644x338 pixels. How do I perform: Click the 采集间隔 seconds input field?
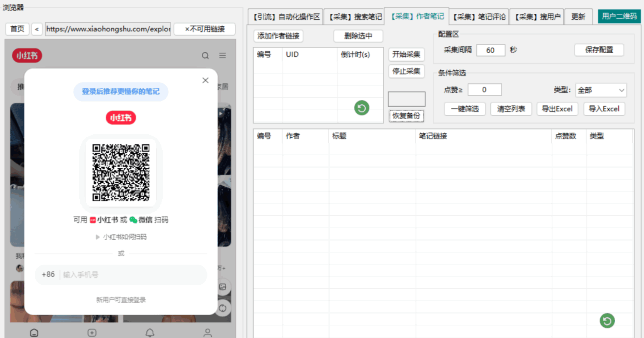(490, 50)
